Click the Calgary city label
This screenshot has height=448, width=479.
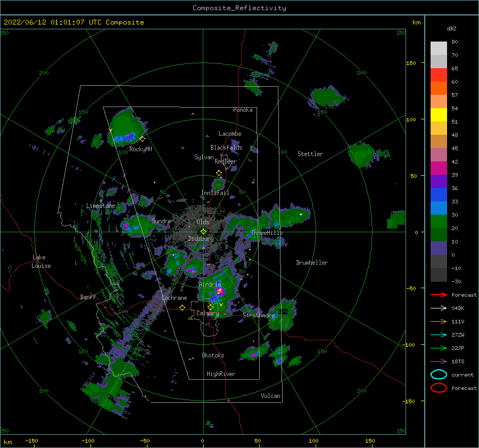click(208, 313)
